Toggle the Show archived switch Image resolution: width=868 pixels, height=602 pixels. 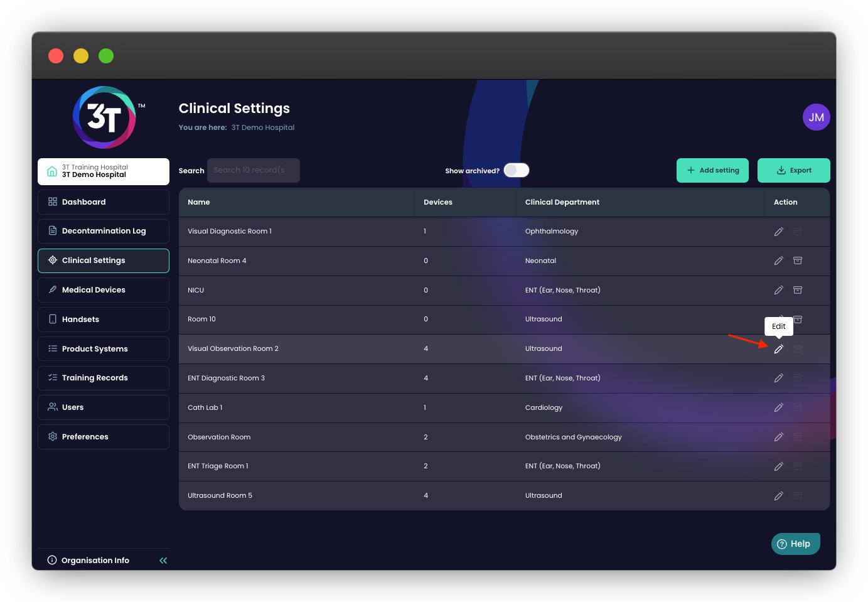(517, 170)
